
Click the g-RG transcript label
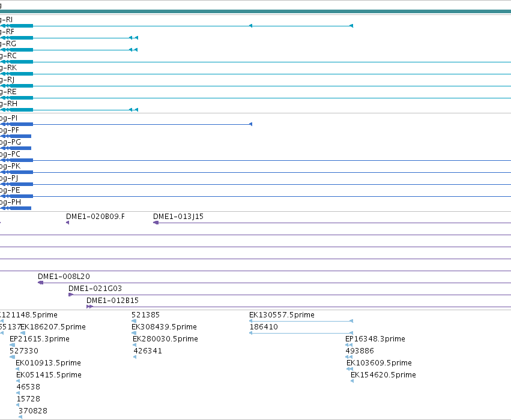pyautogui.click(x=8, y=44)
